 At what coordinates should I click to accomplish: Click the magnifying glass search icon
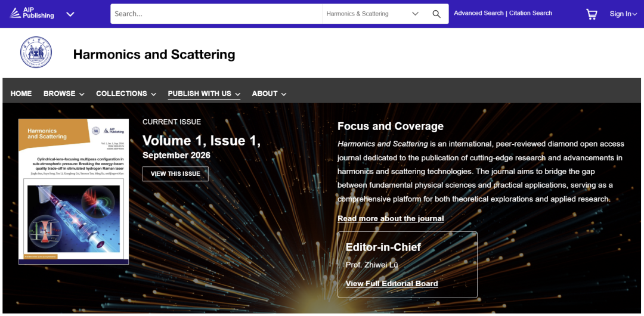[436, 14]
